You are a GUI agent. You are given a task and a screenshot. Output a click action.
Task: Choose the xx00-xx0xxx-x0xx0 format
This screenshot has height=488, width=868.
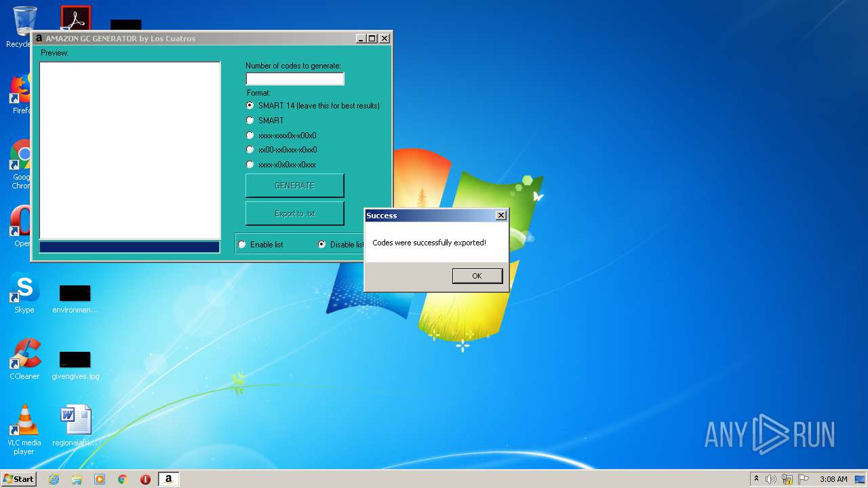coord(250,150)
